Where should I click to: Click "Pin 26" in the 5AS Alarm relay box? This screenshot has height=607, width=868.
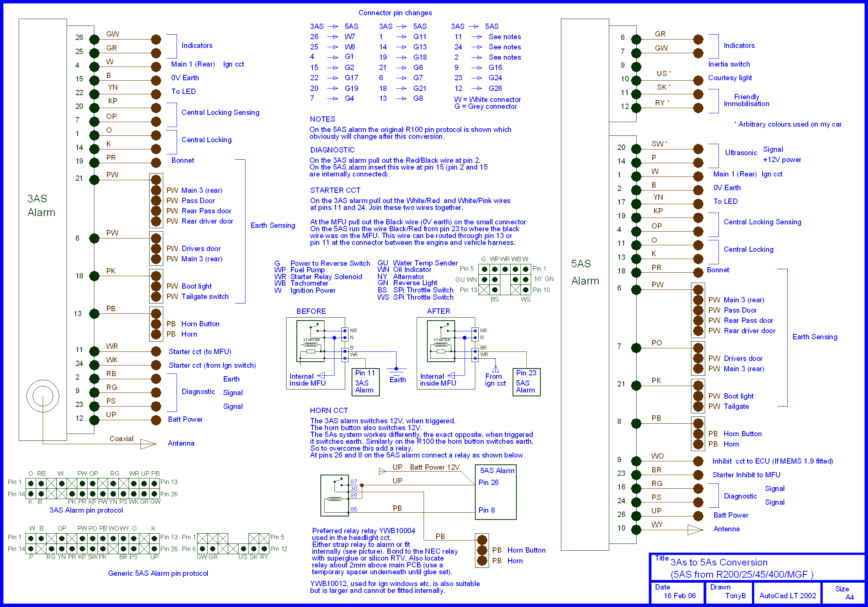[x=488, y=482]
